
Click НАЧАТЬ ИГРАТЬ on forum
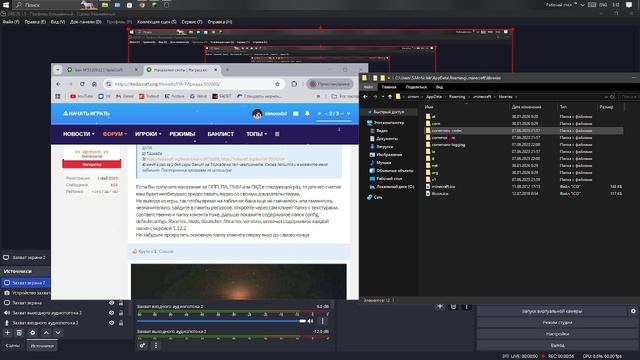coord(86,113)
